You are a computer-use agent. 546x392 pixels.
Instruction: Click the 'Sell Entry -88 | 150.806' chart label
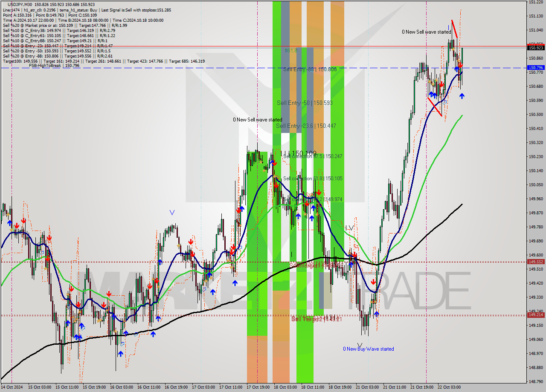[310, 69]
